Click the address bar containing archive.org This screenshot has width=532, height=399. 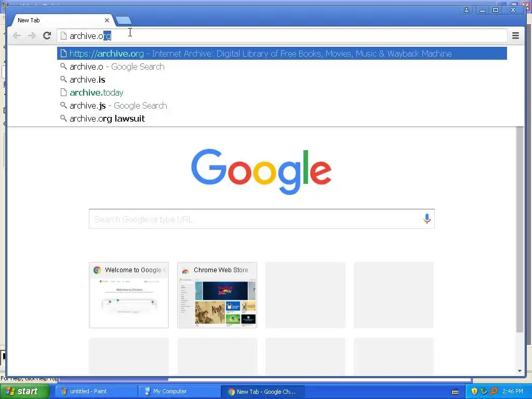pyautogui.click(x=282, y=36)
